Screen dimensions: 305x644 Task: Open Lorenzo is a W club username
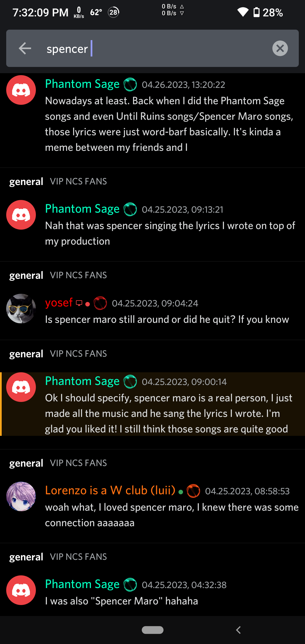tap(110, 490)
